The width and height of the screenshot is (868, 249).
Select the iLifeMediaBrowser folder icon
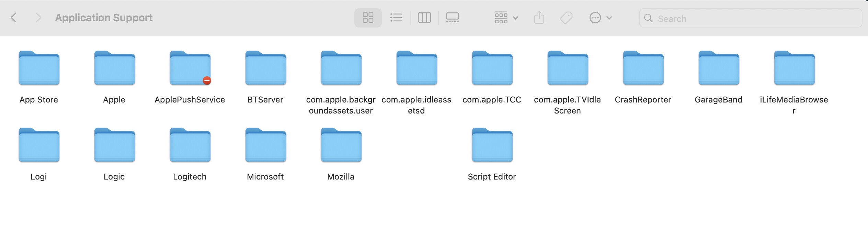point(795,68)
